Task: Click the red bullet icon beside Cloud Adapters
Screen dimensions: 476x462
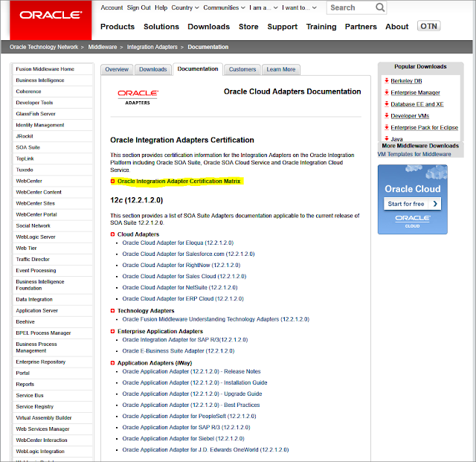Action: [112, 234]
